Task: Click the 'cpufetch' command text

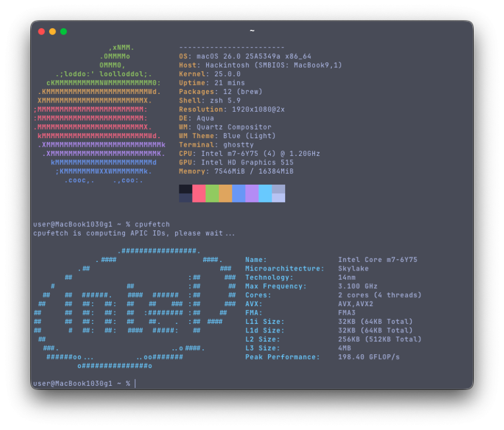Action: tap(152, 224)
